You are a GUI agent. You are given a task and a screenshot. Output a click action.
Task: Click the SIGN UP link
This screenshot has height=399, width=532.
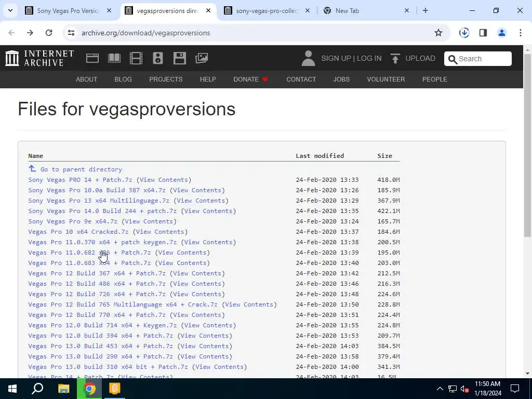[x=336, y=58]
